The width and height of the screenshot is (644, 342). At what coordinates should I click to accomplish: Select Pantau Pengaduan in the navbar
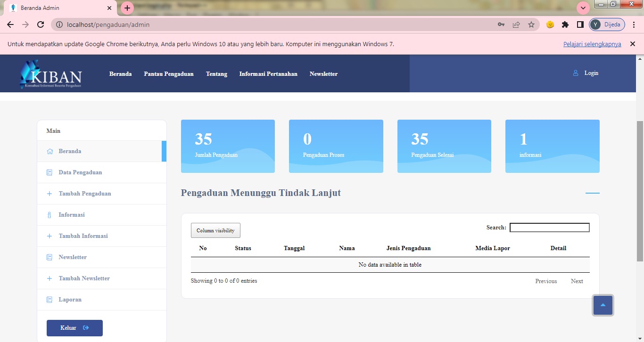(169, 74)
